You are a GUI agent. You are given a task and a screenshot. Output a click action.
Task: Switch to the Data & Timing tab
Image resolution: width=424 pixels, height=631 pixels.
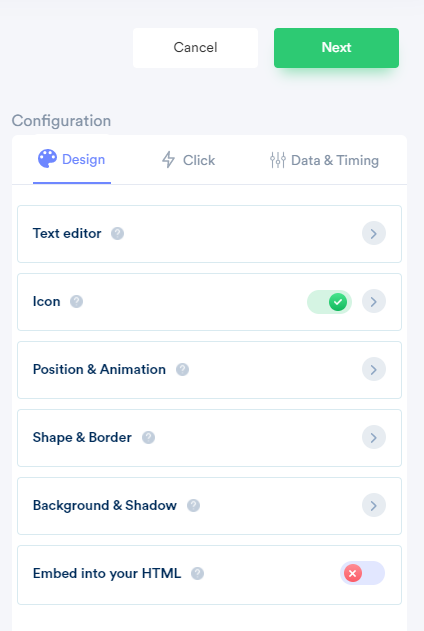324,160
